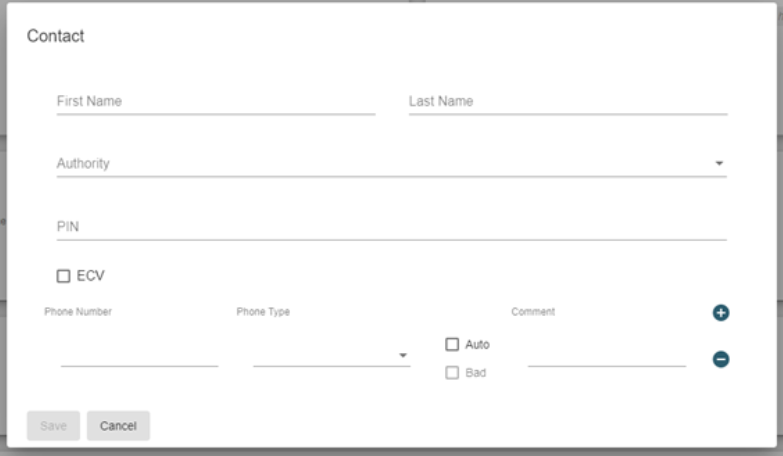Select the PIN input field

pyautogui.click(x=390, y=227)
